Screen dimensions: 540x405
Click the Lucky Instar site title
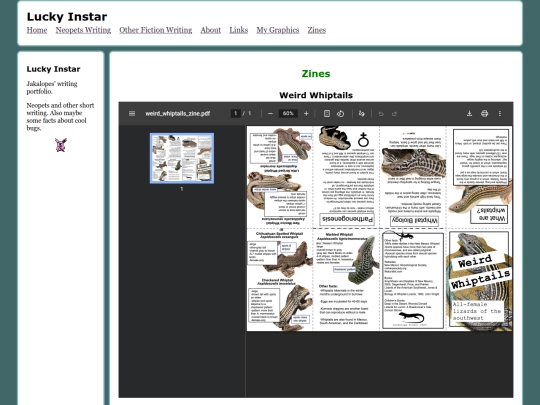(67, 17)
